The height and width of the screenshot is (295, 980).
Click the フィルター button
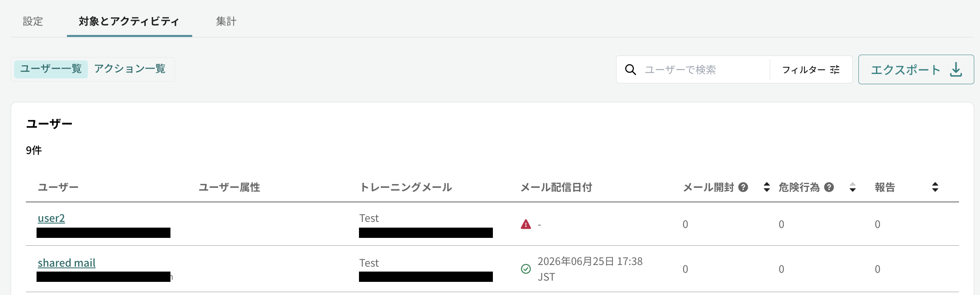click(811, 70)
